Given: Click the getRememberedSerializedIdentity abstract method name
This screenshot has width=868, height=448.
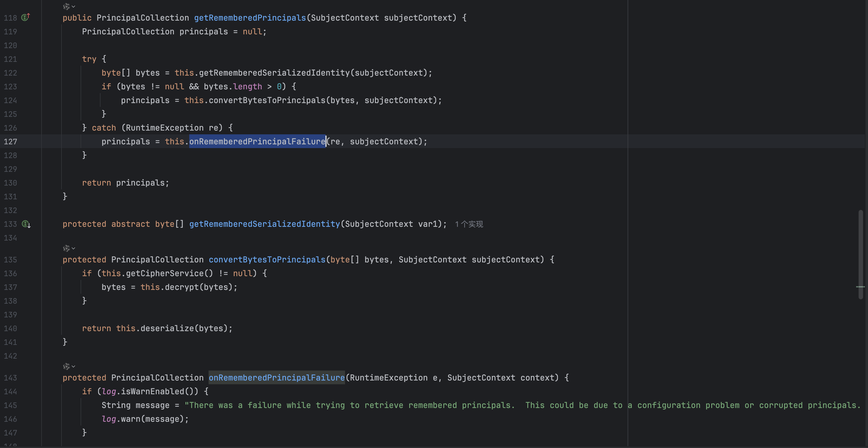Looking at the screenshot, I should 264,224.
